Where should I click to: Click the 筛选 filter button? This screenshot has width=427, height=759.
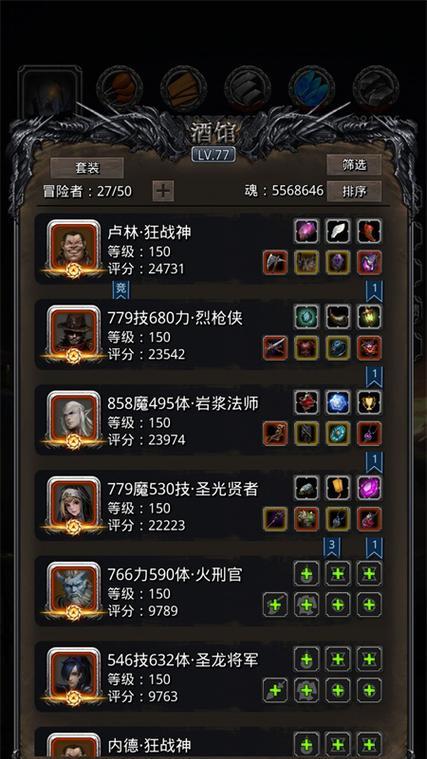(354, 165)
